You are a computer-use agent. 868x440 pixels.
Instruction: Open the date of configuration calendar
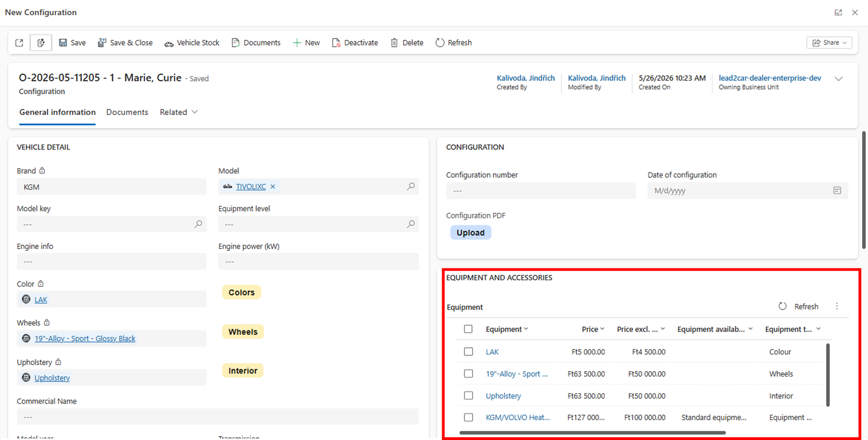837,190
